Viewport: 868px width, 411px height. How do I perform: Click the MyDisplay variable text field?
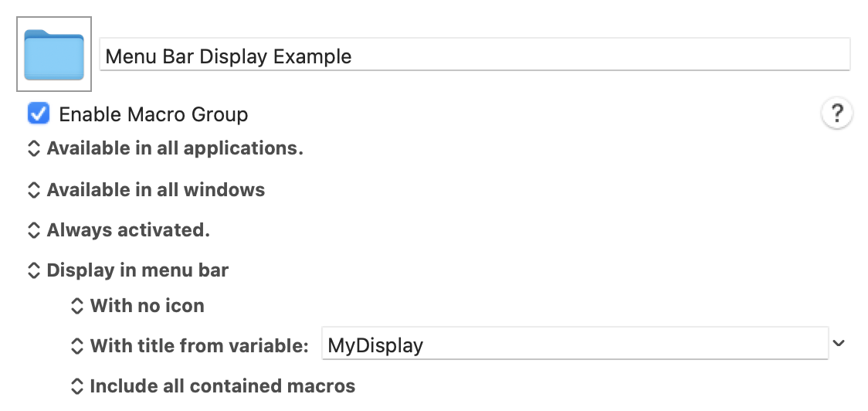click(575, 344)
